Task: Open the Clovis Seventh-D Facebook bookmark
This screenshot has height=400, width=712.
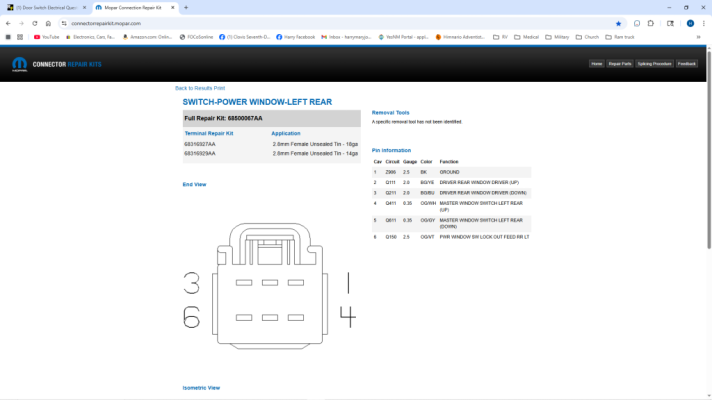Action: coord(245,37)
